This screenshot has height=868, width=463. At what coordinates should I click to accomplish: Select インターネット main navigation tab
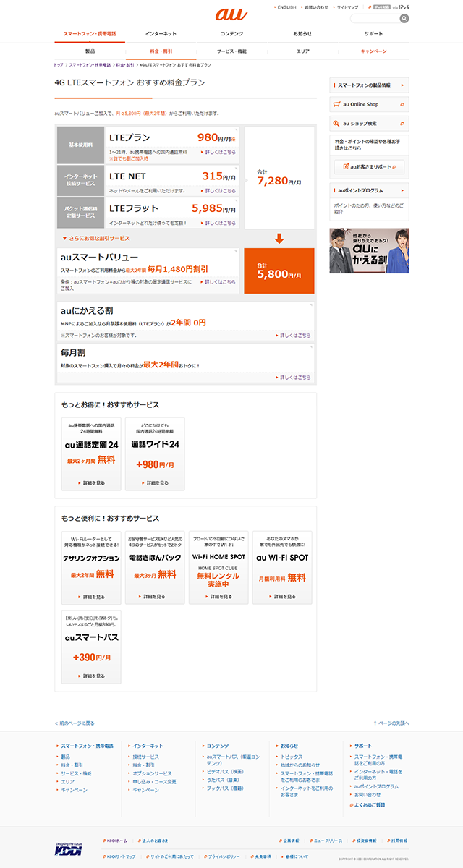click(160, 34)
